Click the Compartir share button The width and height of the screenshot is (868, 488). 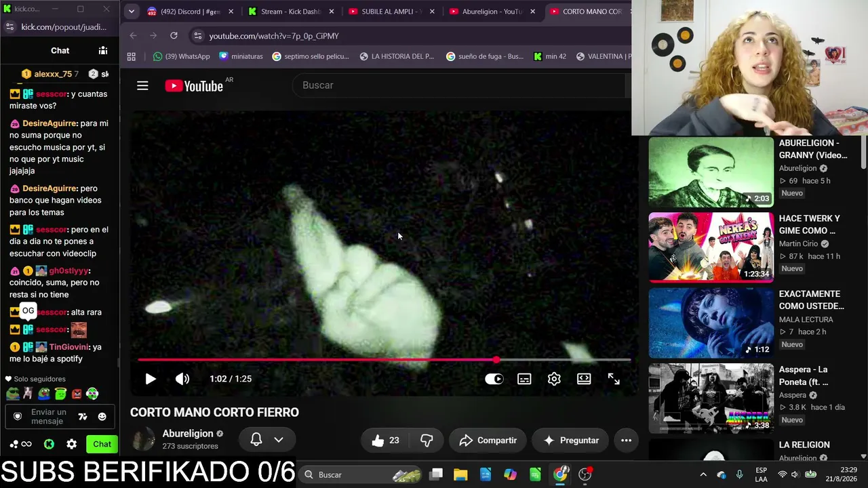point(488,441)
